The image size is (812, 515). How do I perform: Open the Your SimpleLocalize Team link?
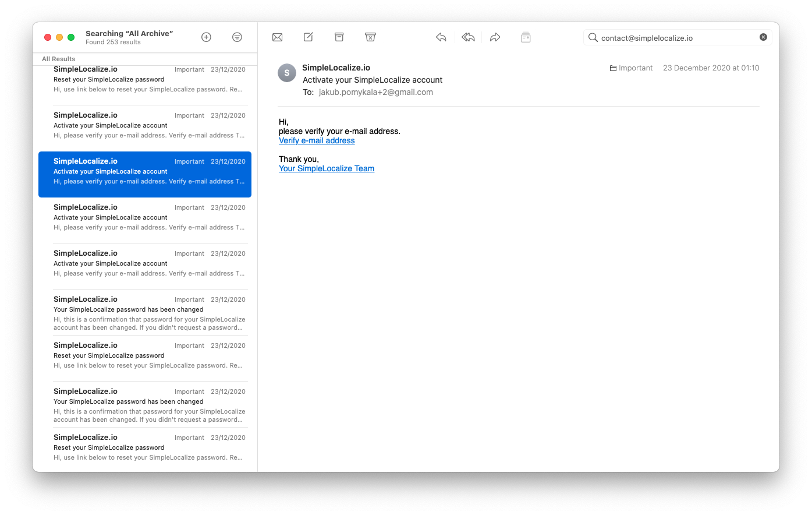(327, 168)
